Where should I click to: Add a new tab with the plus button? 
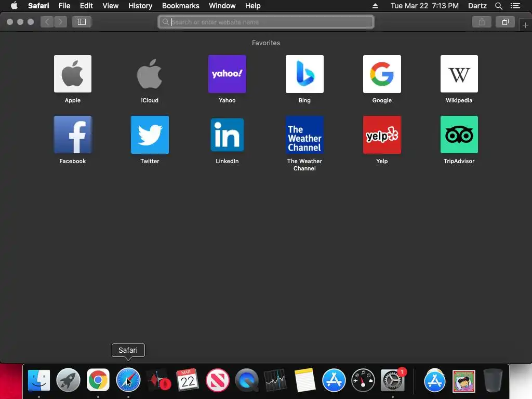(525, 25)
